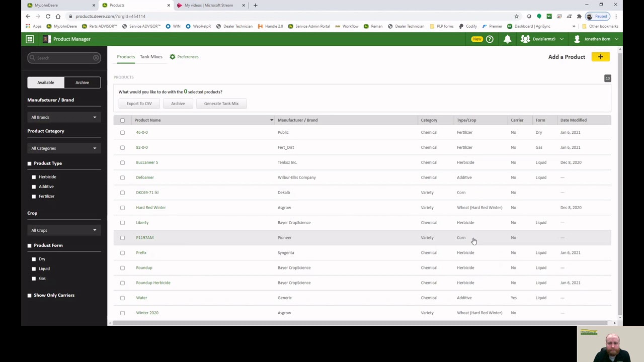This screenshot has width=644, height=362.
Task: Check the box for the 46-0-0 row
Action: coord(122,132)
